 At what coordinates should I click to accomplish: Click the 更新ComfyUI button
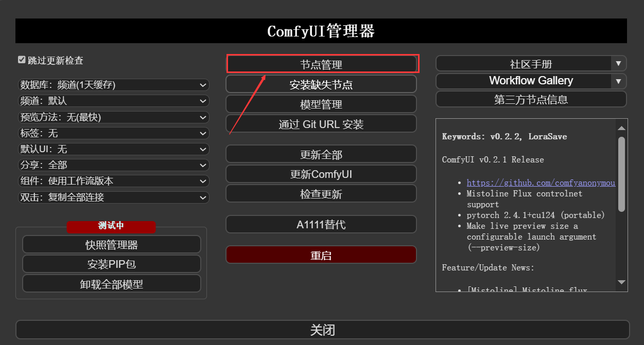tap(321, 174)
